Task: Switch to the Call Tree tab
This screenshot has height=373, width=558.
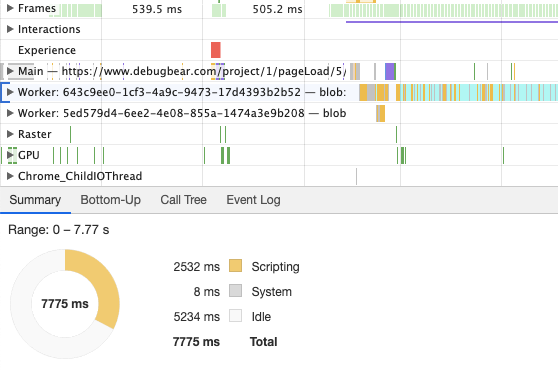Action: click(x=183, y=200)
